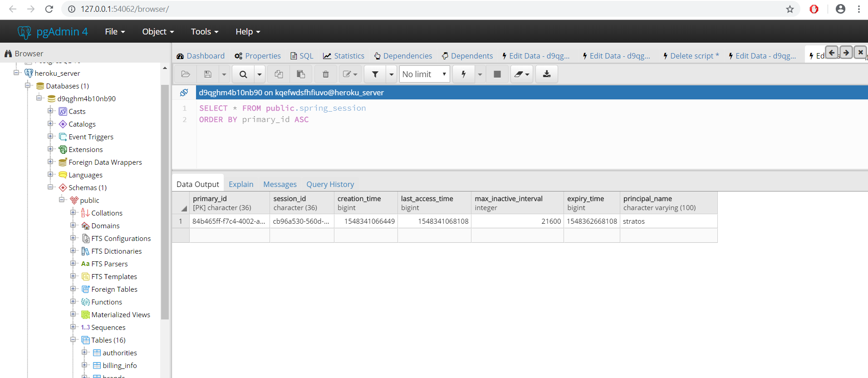Open the Object menu
868x378 pixels.
(158, 32)
